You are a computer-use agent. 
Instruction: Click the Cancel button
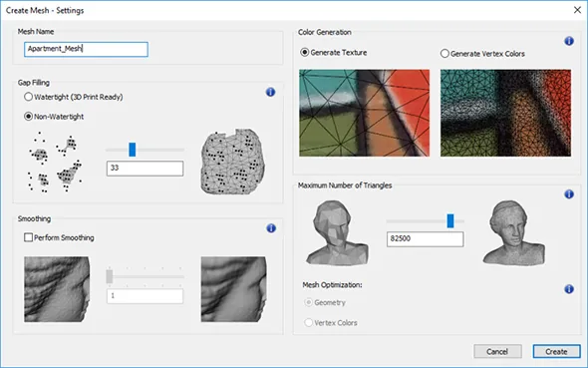click(497, 351)
